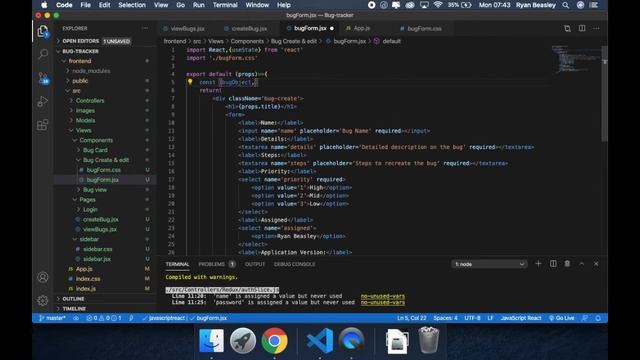The height and width of the screenshot is (360, 640).
Task: Click the editor vertical scrollbar
Action: click(605, 94)
